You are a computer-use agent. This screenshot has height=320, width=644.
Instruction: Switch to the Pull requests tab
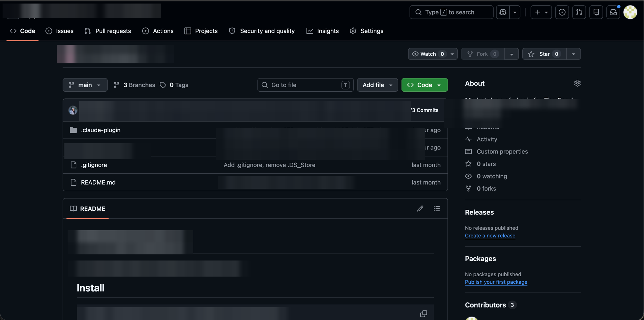point(108,31)
